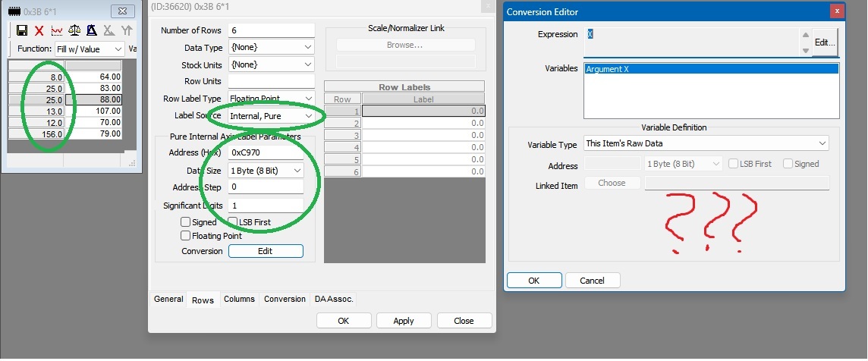The image size is (868, 361).
Task: Click the greyed-out X with triangle icon
Action: 109,30
